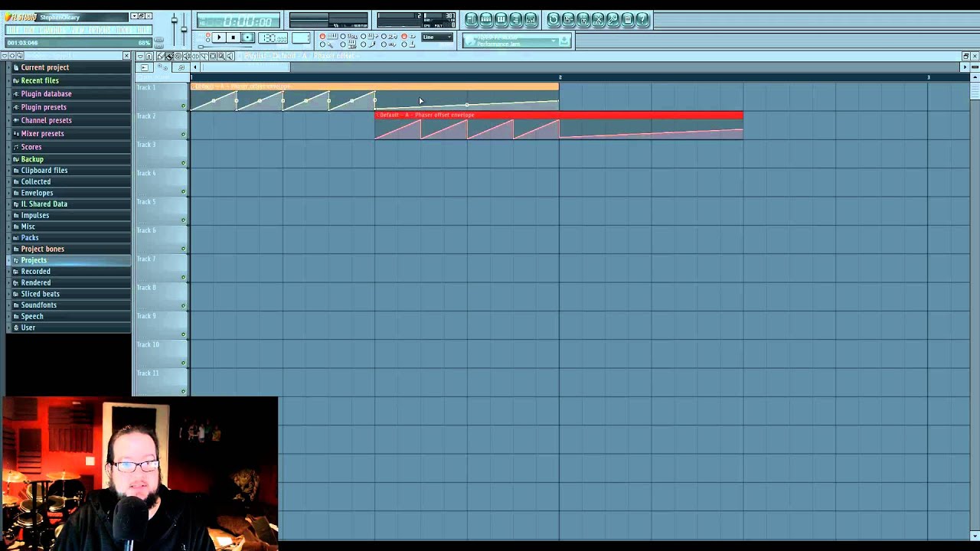Select the Mute tool in playlist toolbar
The width and height of the screenshot is (980, 551).
click(x=187, y=57)
